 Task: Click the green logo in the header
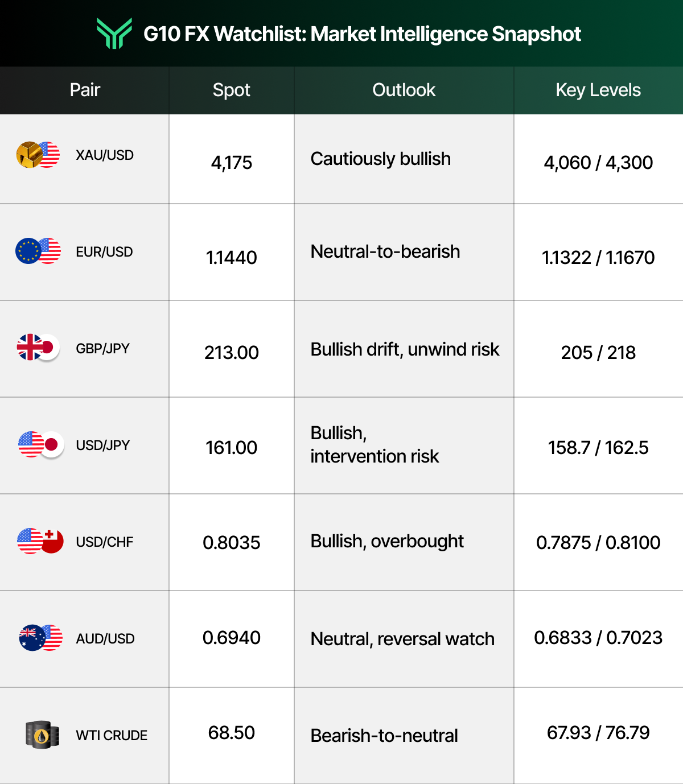[114, 33]
